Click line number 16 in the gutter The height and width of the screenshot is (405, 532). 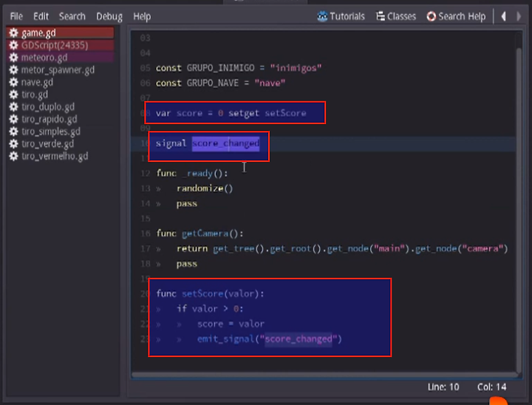coord(146,234)
